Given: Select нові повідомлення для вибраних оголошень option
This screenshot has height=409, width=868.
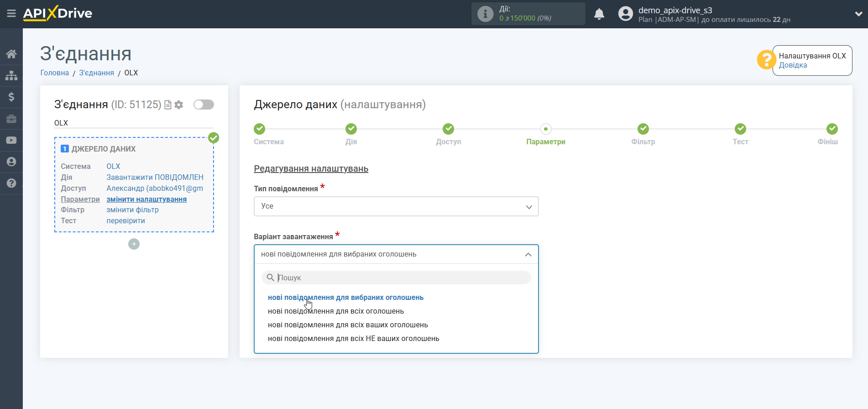Looking at the screenshot, I should [x=345, y=298].
